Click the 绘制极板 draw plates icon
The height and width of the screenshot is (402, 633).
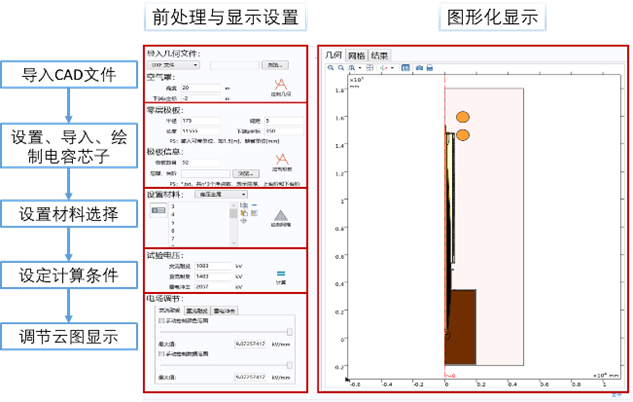pyautogui.click(x=282, y=160)
